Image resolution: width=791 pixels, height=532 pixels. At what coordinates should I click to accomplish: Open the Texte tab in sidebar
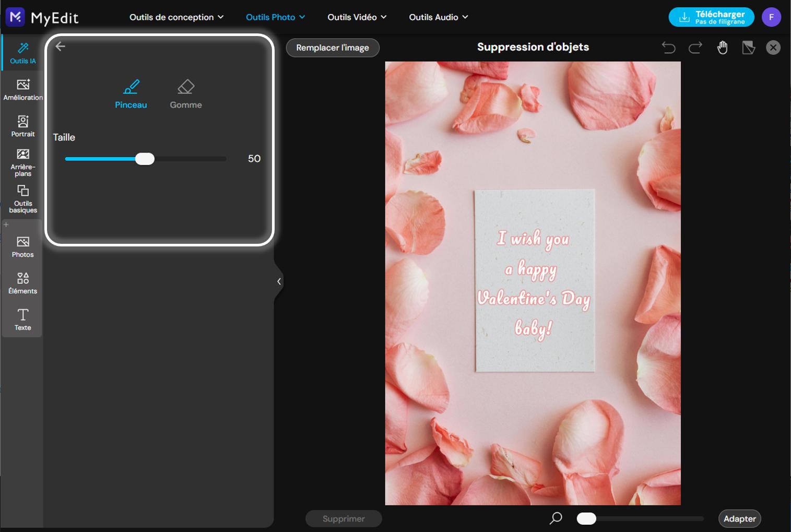tap(22, 319)
